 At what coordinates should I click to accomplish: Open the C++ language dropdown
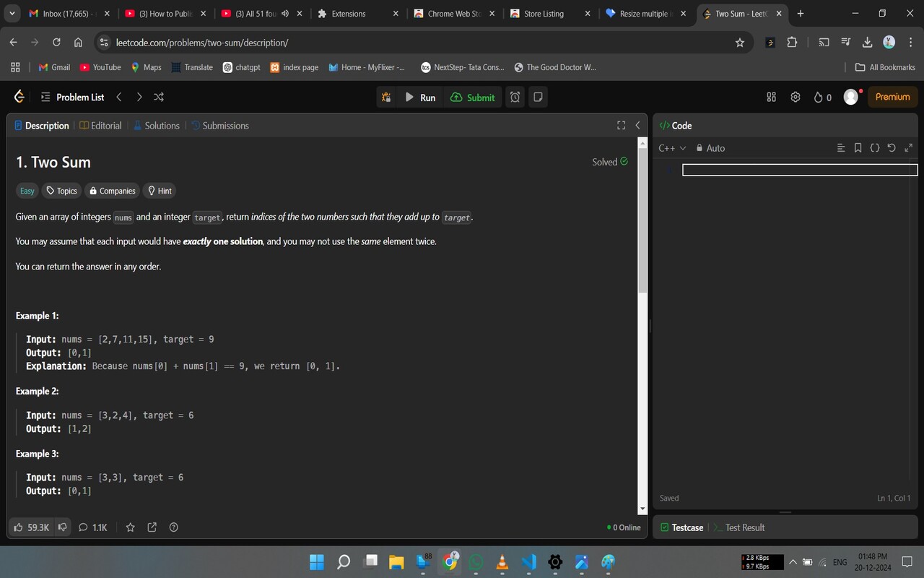tap(671, 147)
